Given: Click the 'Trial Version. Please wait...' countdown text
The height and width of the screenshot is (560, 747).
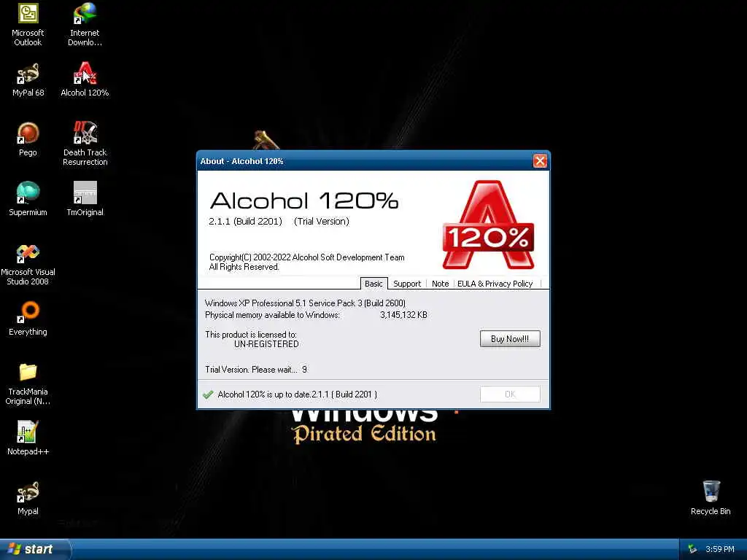Looking at the screenshot, I should [256, 370].
